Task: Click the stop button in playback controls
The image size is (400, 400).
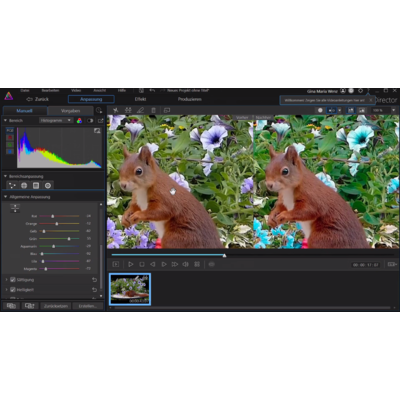Action: (x=142, y=264)
